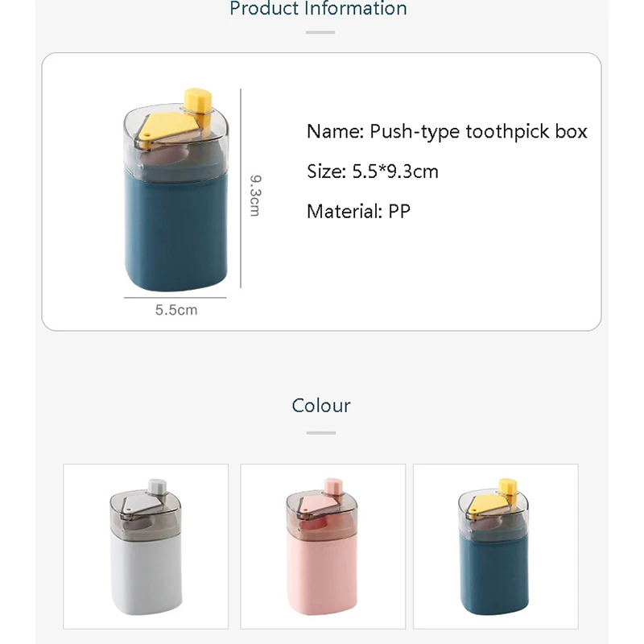This screenshot has width=644, height=644.
Task: Click the vertical height dimension line
Action: click(x=241, y=185)
